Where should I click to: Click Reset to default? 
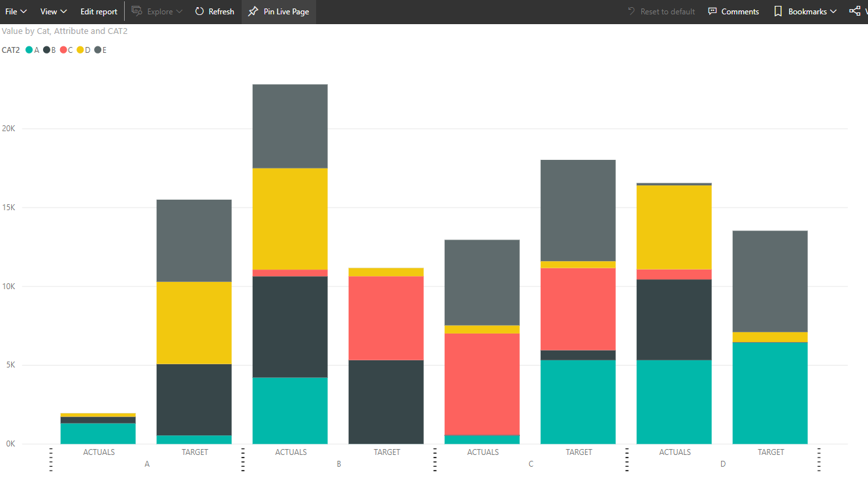661,12
